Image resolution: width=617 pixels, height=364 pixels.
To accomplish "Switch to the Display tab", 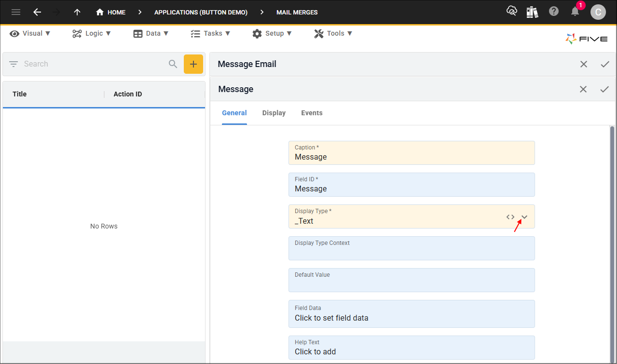I will pyautogui.click(x=274, y=113).
